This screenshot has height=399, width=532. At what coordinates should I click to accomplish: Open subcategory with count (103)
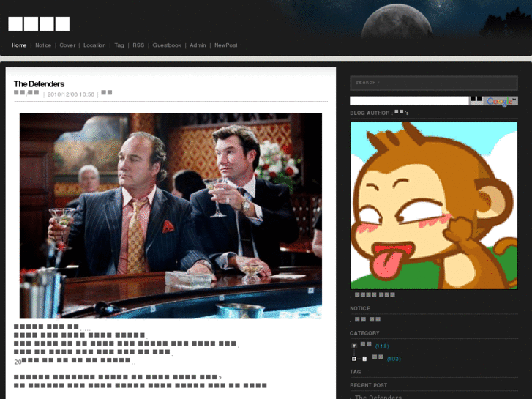point(386,358)
